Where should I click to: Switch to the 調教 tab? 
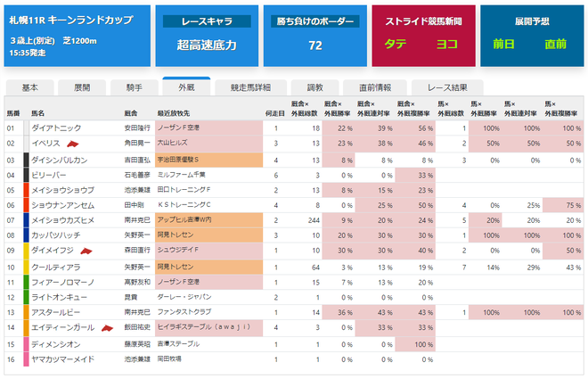(x=315, y=87)
